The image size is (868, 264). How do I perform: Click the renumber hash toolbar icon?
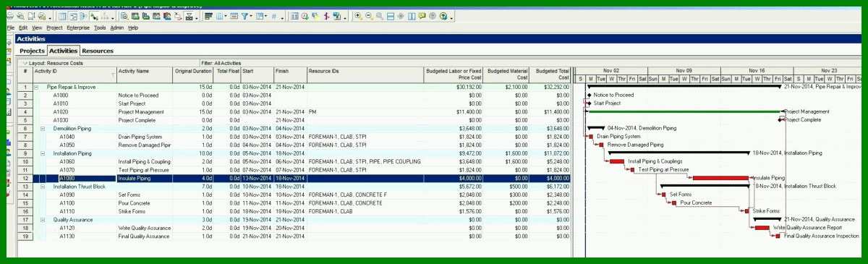click(x=274, y=15)
